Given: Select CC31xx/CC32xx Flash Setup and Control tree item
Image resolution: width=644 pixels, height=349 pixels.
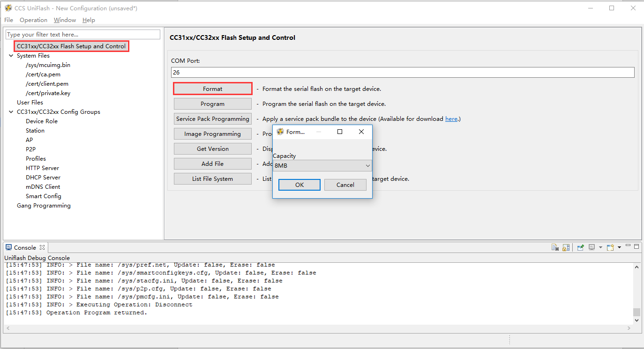Looking at the screenshot, I should [x=71, y=46].
